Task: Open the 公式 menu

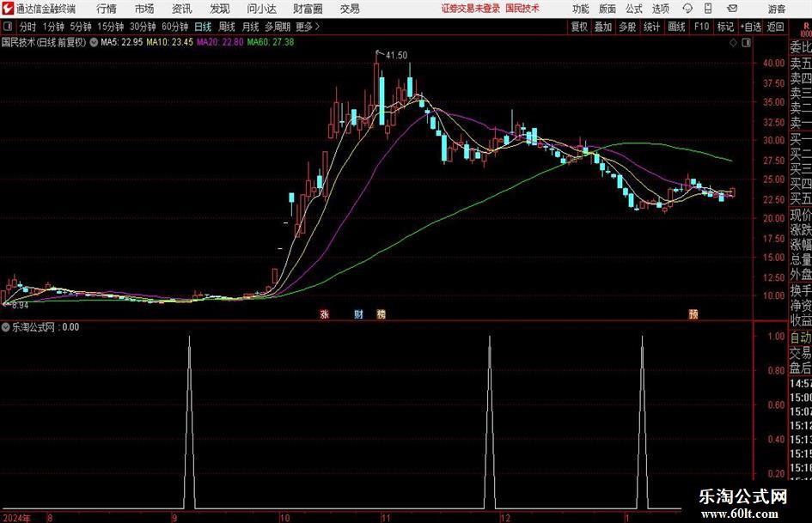Action: (634, 9)
